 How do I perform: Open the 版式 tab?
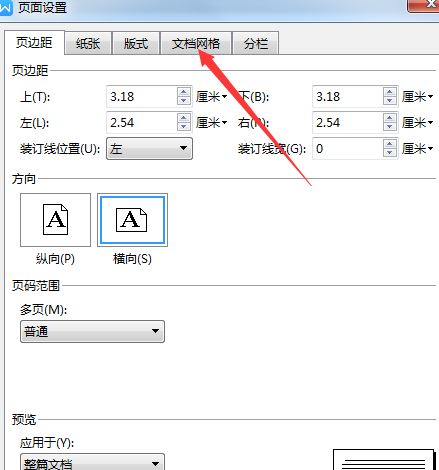(136, 43)
